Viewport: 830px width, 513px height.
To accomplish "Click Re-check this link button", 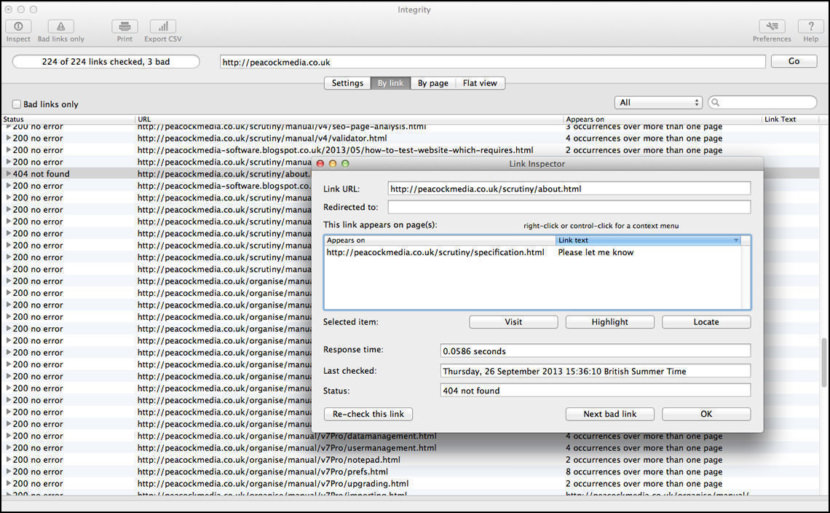I will (x=367, y=414).
